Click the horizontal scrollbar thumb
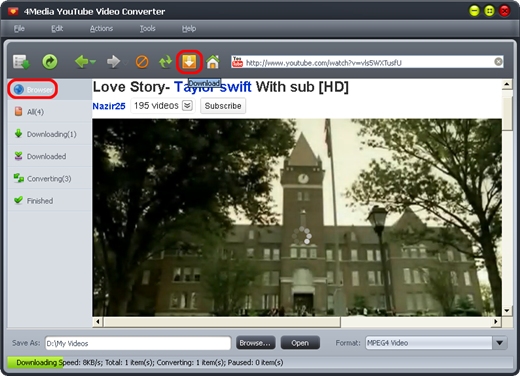This screenshot has width=520, height=376. (x=222, y=322)
